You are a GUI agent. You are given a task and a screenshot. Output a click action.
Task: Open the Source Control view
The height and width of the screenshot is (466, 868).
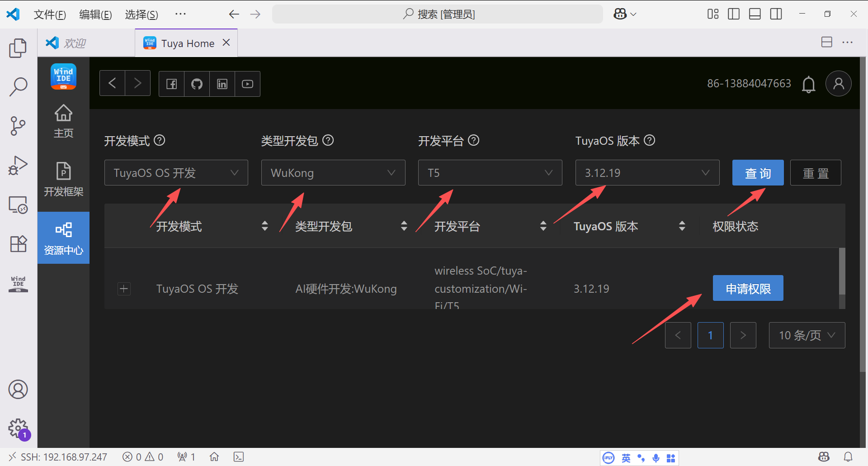[x=18, y=126]
